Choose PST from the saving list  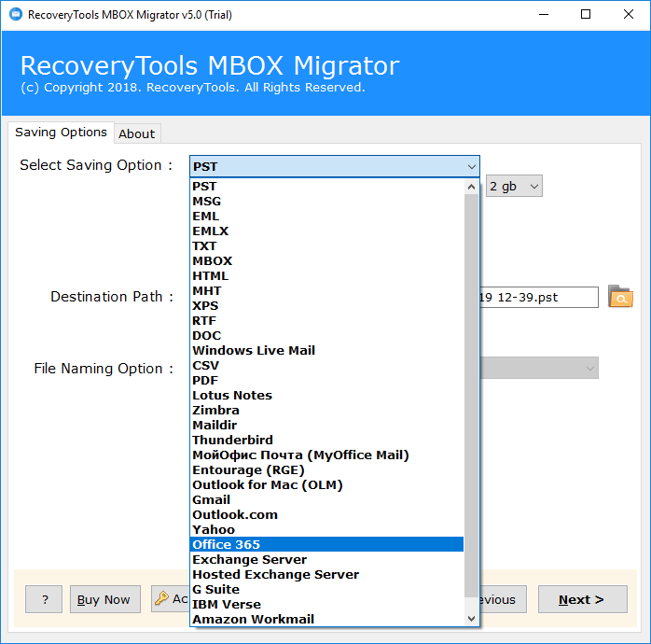[326, 186]
